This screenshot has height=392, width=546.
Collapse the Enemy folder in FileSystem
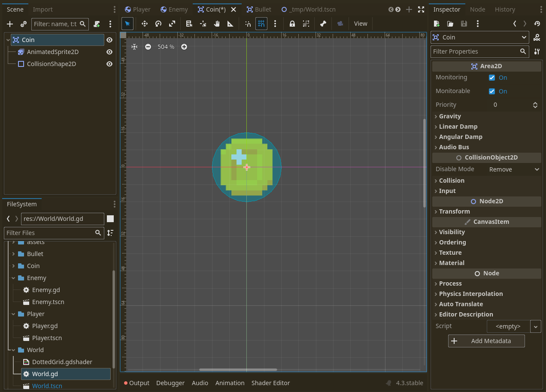[14, 278]
